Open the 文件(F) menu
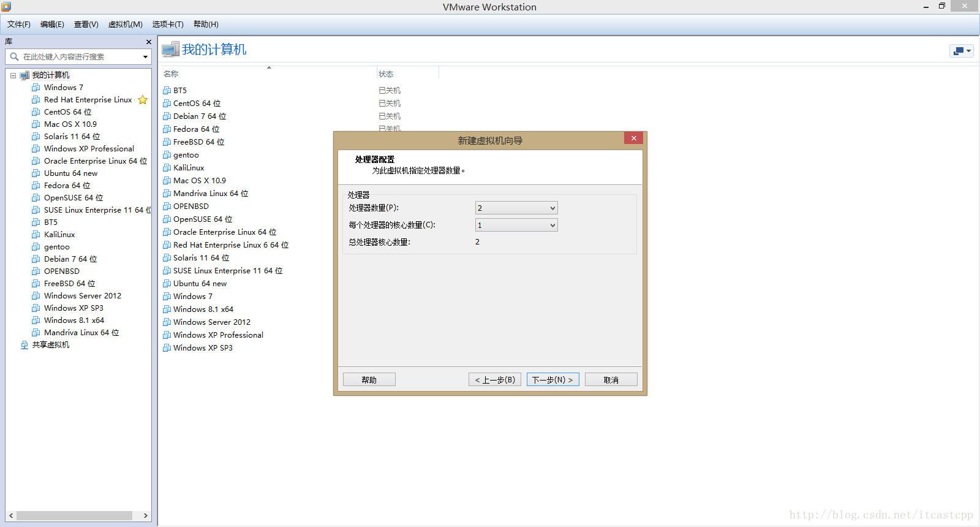 [x=18, y=25]
